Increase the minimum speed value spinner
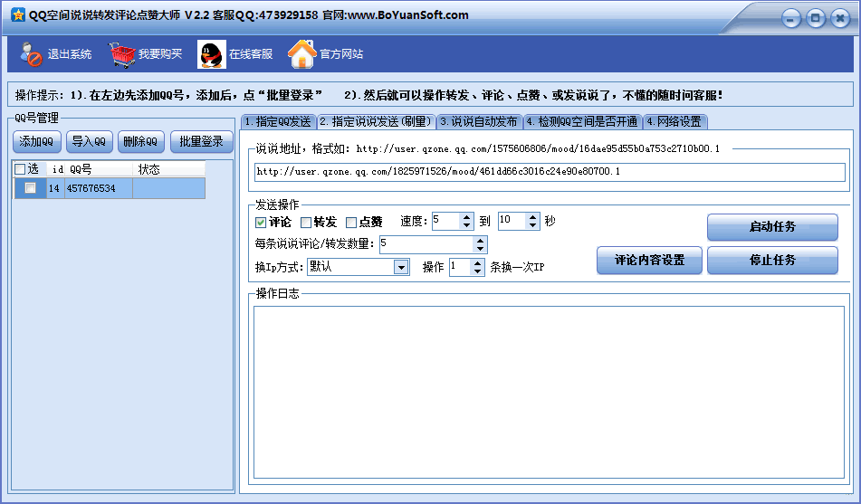 coord(467,217)
